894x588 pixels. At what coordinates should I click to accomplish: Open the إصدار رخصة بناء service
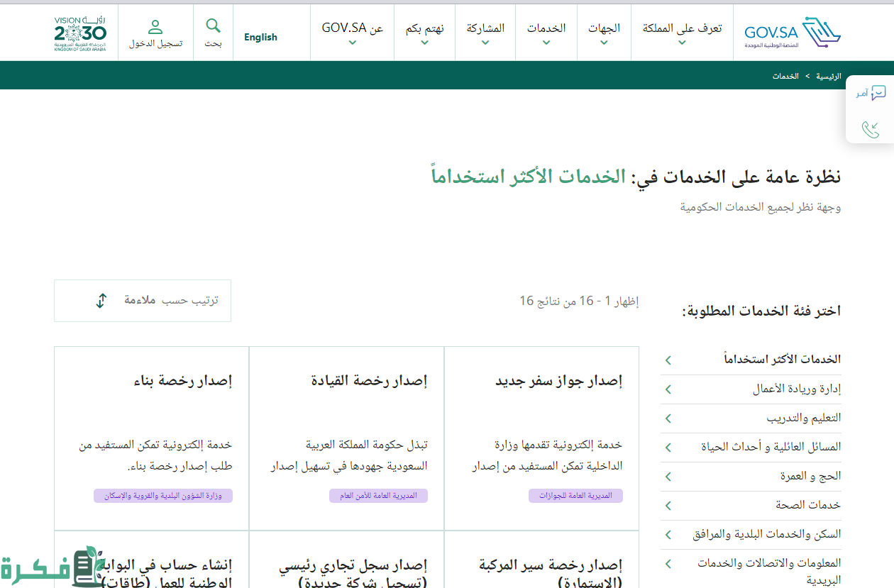[x=182, y=381]
